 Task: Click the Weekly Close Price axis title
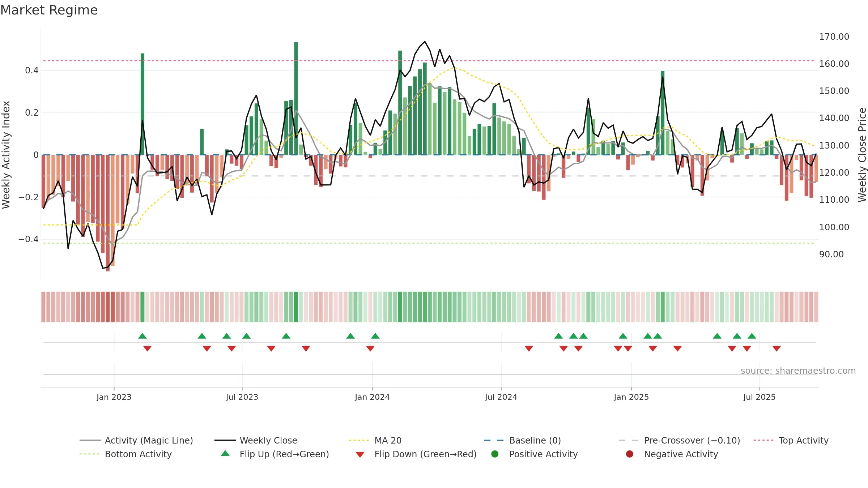862,155
